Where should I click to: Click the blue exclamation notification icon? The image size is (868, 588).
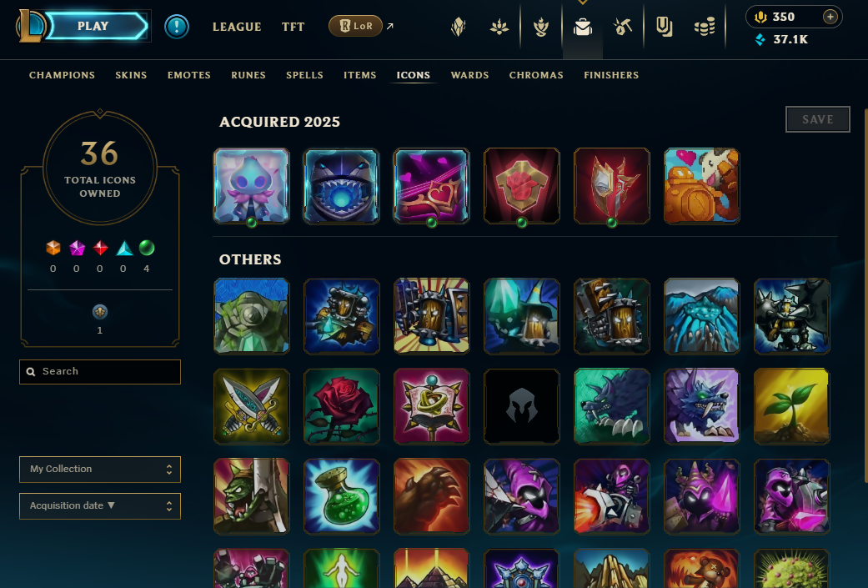click(177, 27)
